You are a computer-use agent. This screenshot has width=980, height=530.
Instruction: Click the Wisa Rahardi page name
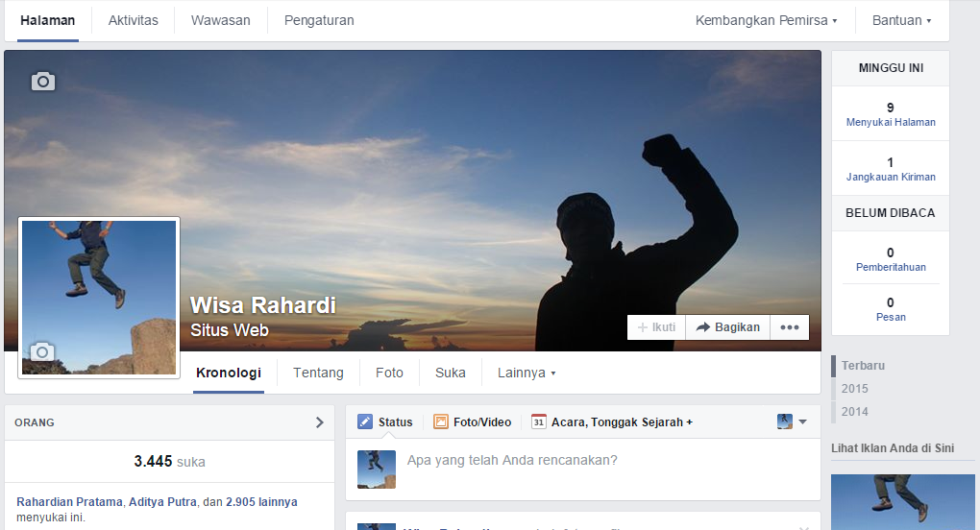pos(262,305)
